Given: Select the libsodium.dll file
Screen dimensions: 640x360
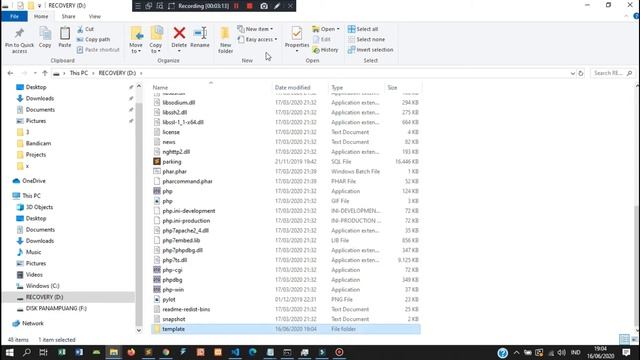Looking at the screenshot, I should [x=178, y=102].
